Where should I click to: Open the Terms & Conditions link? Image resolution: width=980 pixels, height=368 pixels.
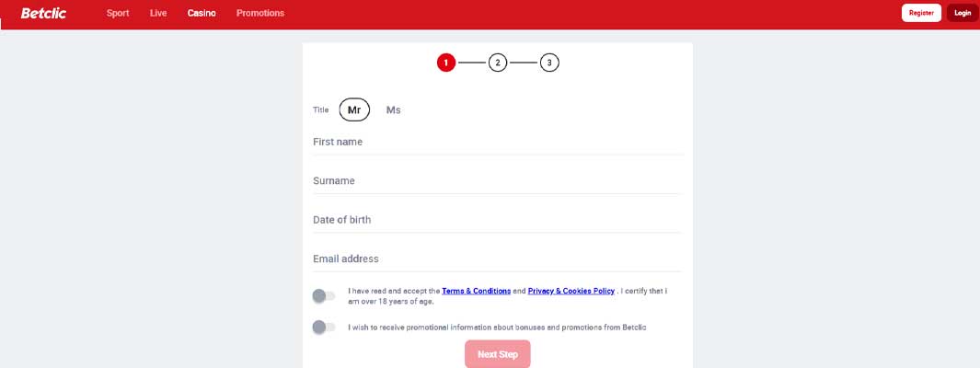[477, 291]
